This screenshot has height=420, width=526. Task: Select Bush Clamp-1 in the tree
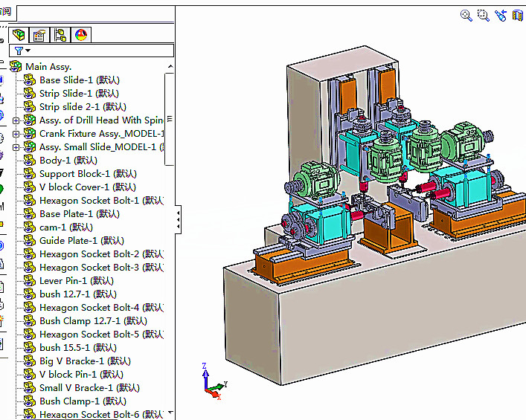coord(83,401)
